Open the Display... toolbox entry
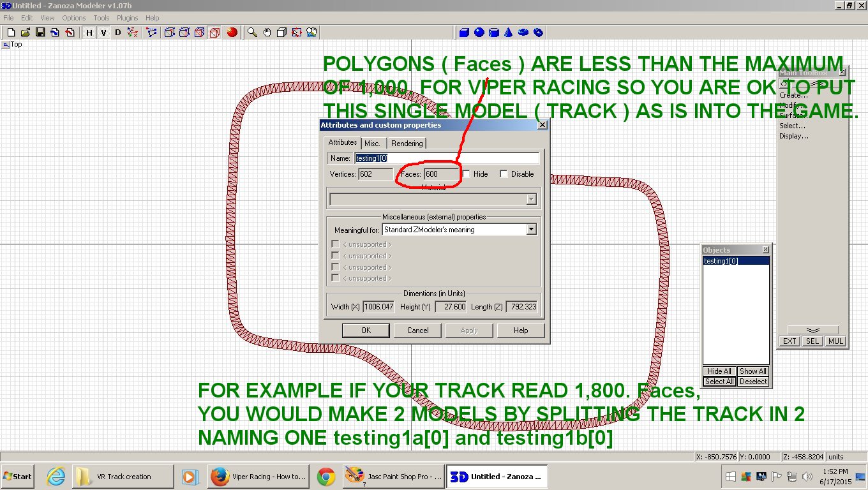 (x=794, y=136)
